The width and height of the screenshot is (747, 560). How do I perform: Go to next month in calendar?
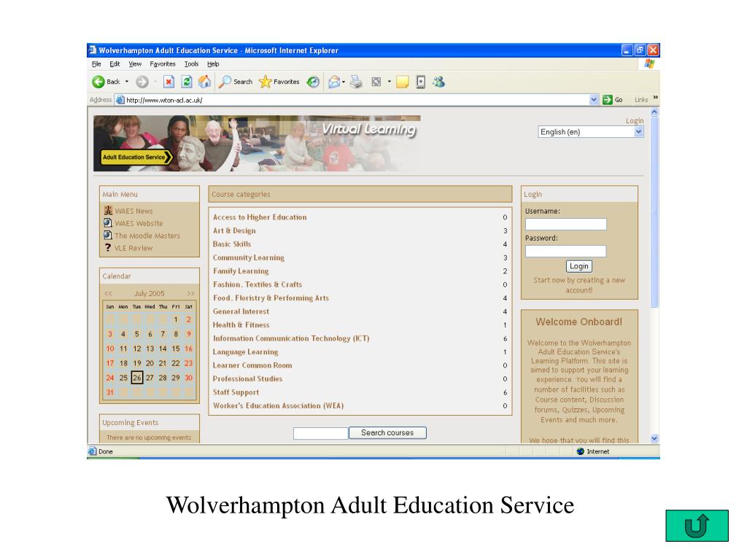[x=190, y=293]
